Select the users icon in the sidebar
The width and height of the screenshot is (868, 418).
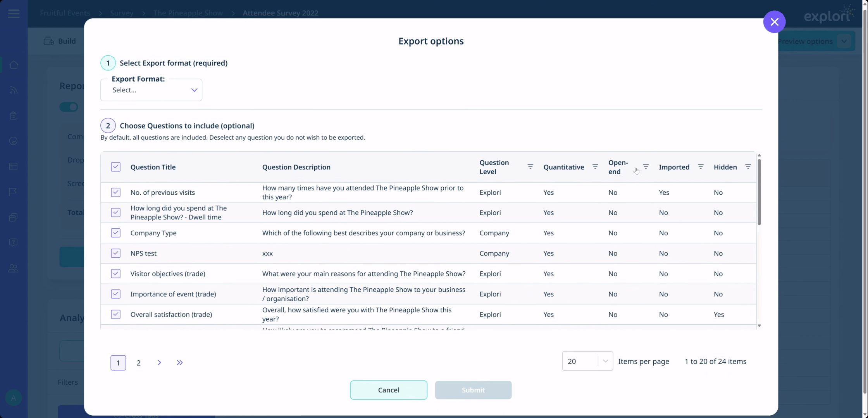point(13,268)
